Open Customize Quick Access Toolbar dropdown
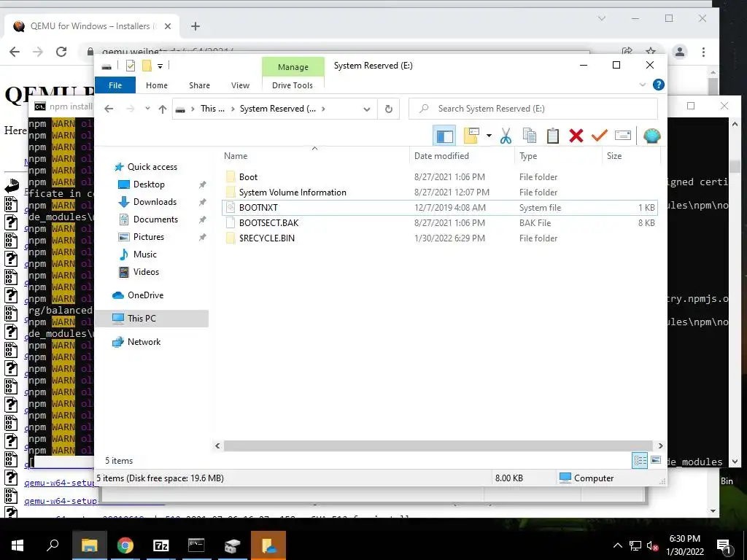The image size is (747, 560). [x=160, y=66]
